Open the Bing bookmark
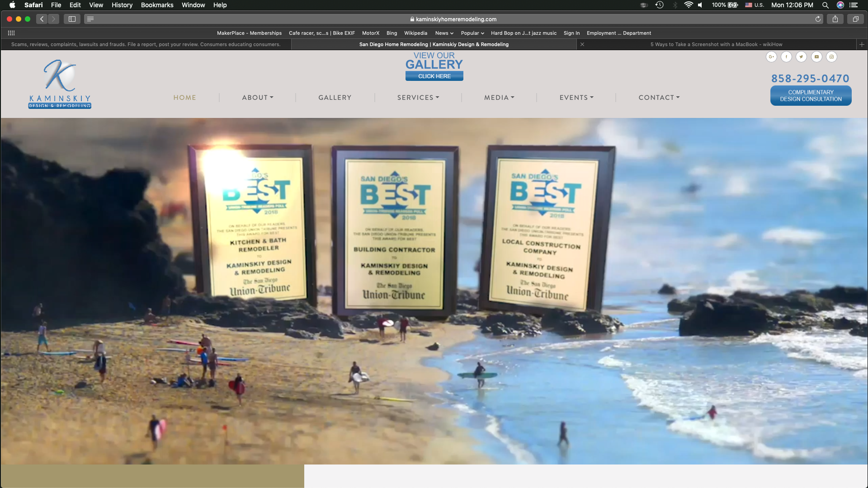The height and width of the screenshot is (488, 868). [x=392, y=33]
